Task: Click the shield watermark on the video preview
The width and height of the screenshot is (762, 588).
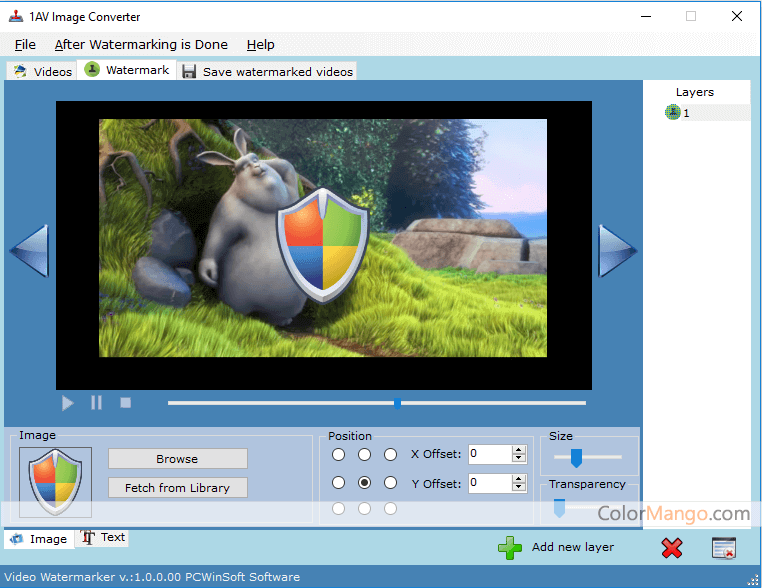Action: click(x=323, y=245)
